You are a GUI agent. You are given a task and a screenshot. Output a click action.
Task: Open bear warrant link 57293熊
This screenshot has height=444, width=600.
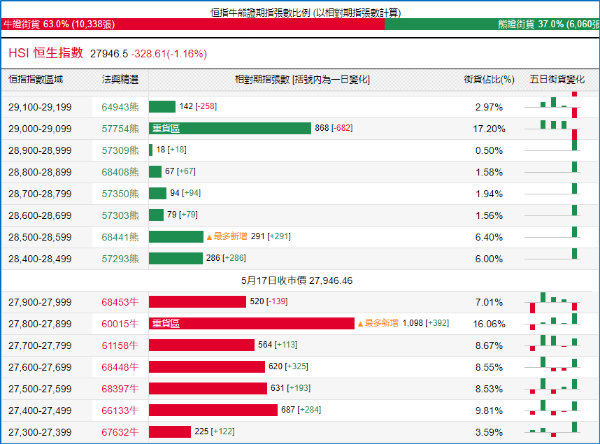point(120,258)
